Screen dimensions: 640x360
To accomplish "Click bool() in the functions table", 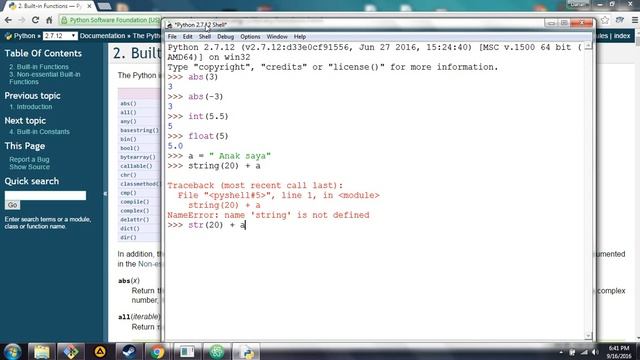I will coord(130,148).
